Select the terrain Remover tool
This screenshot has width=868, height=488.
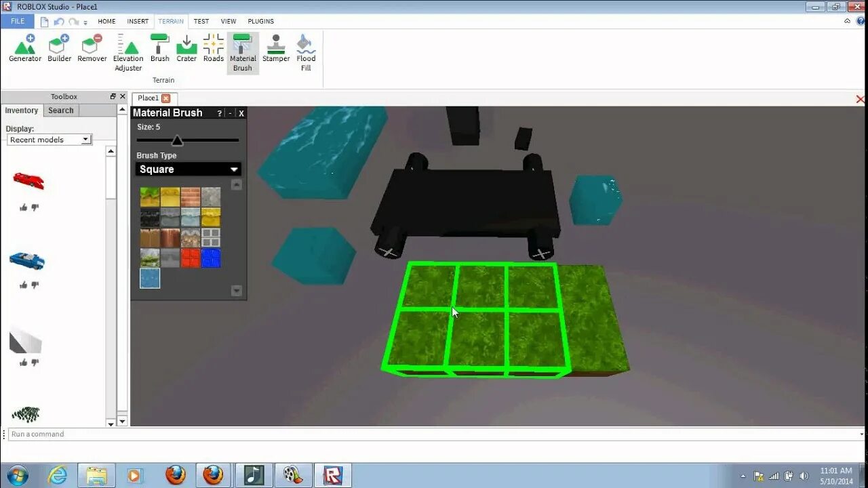[x=92, y=49]
